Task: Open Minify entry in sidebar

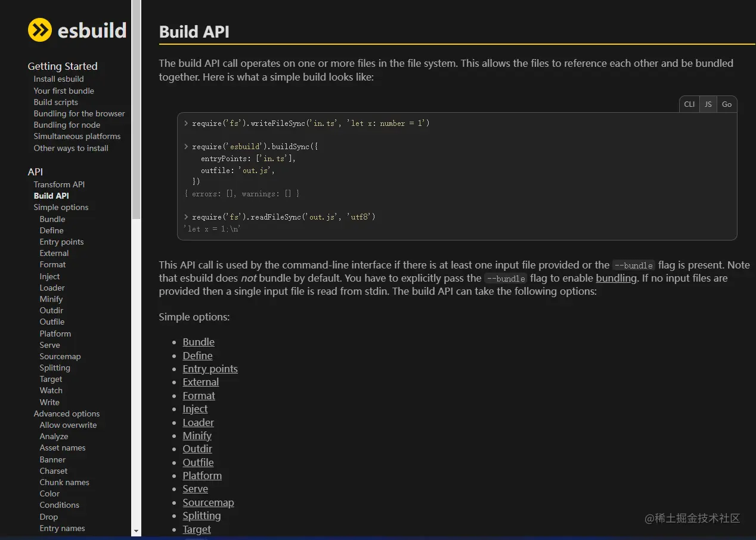Action: pos(51,299)
